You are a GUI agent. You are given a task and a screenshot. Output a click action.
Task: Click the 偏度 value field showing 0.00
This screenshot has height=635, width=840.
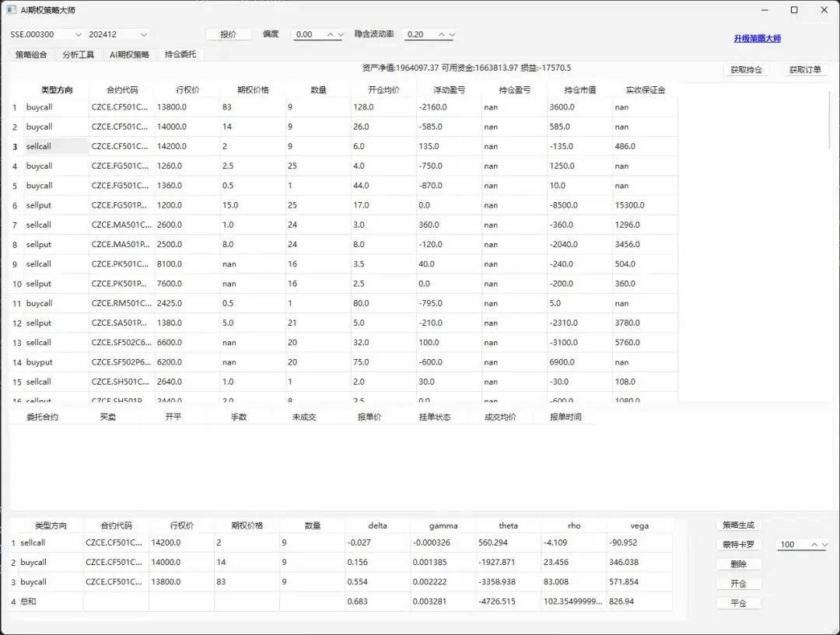pyautogui.click(x=309, y=34)
